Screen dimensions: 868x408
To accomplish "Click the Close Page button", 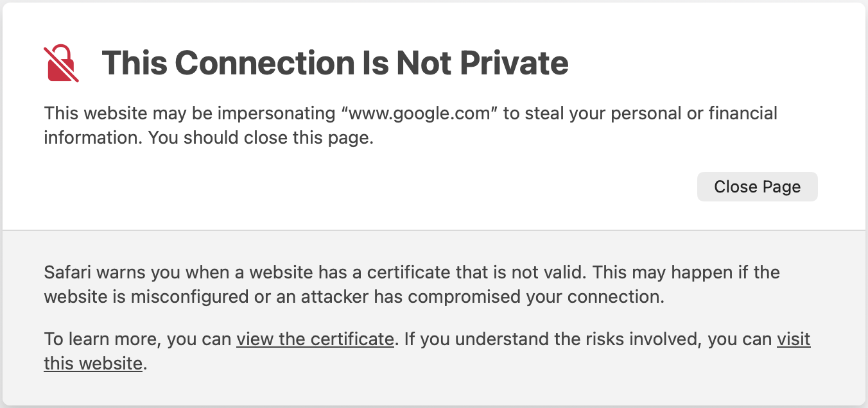I will click(757, 187).
